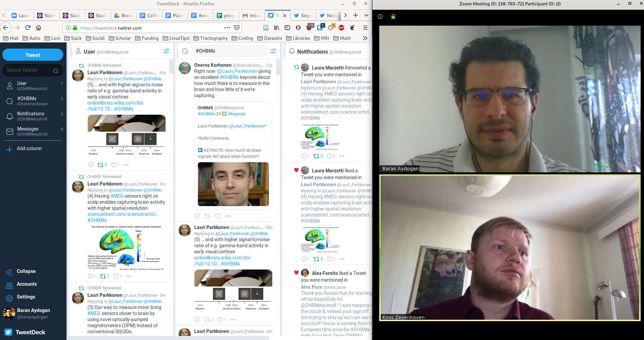Open #OHBMx search column settings icon

pyautogui.click(x=273, y=51)
